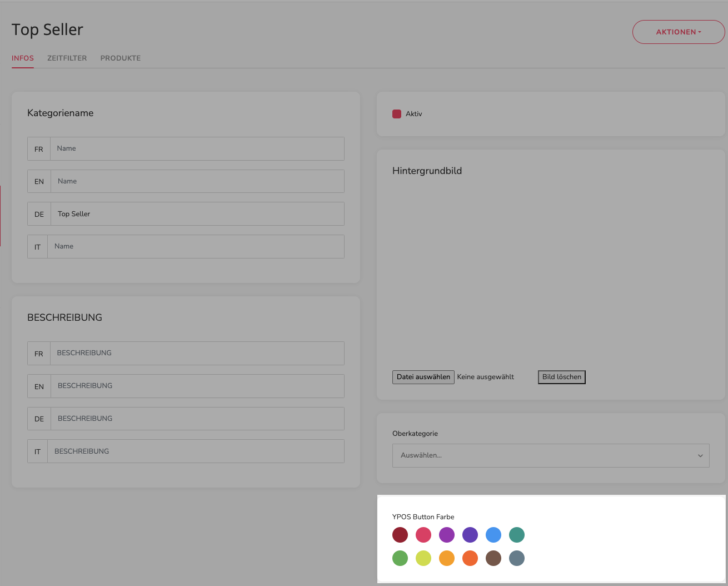Screen dimensions: 728x586
Task: Click the EN BESCHREIBUNG description field
Action: click(197, 386)
